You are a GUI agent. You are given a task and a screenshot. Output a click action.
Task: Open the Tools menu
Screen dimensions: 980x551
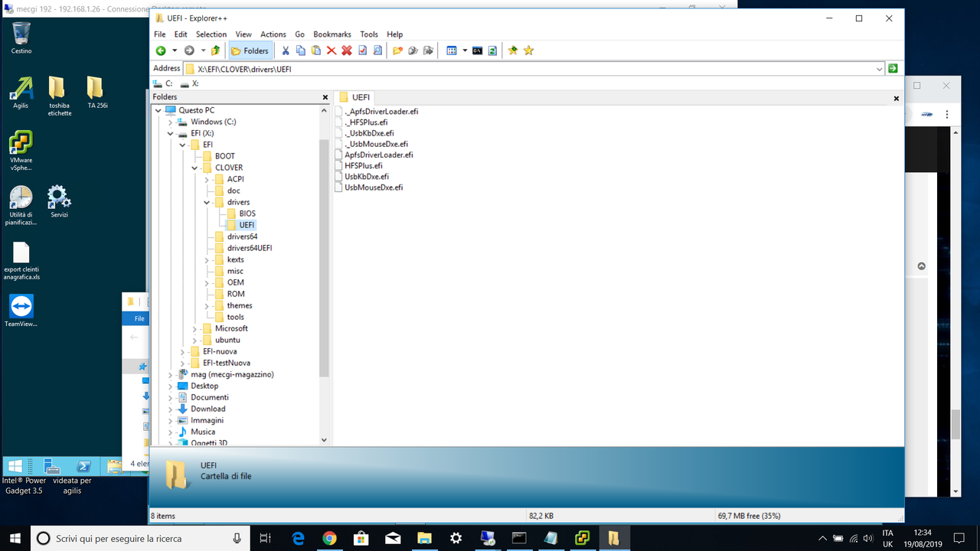[369, 34]
